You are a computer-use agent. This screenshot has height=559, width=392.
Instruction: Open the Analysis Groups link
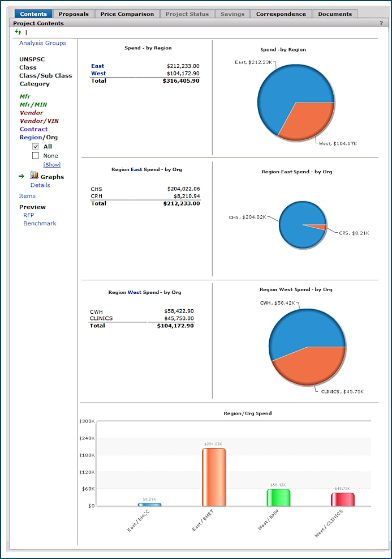pos(42,43)
